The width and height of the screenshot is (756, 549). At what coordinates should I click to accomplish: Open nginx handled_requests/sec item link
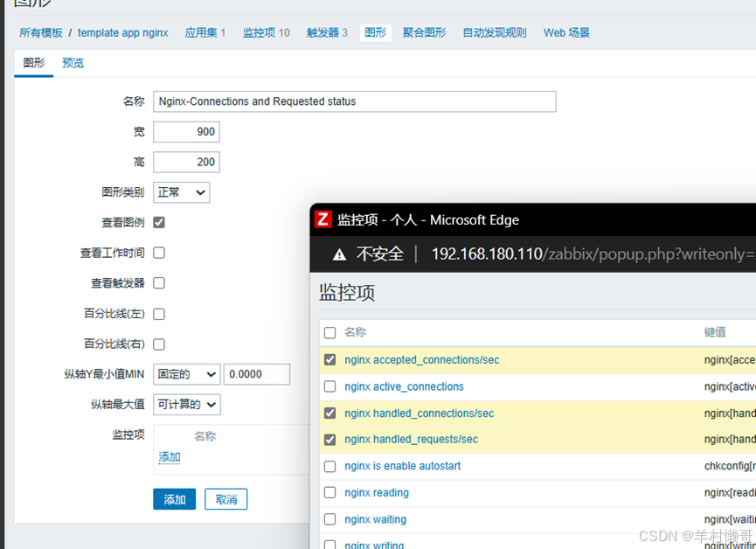coord(412,440)
